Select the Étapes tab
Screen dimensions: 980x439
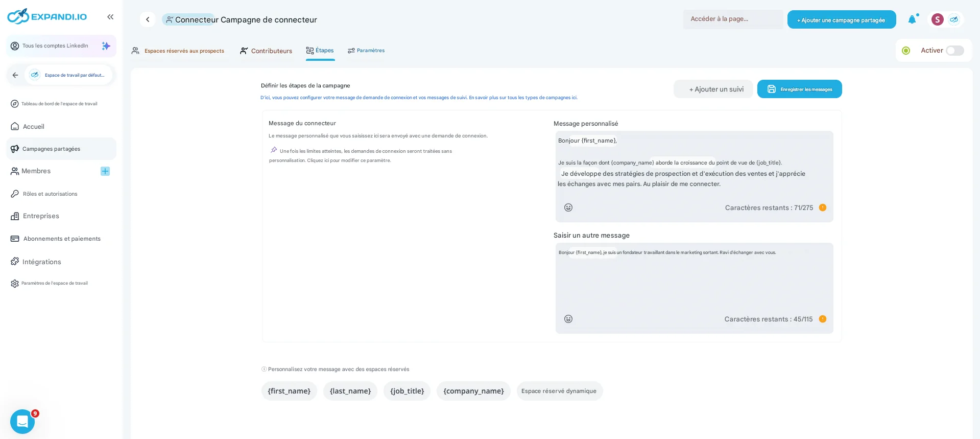coord(320,51)
